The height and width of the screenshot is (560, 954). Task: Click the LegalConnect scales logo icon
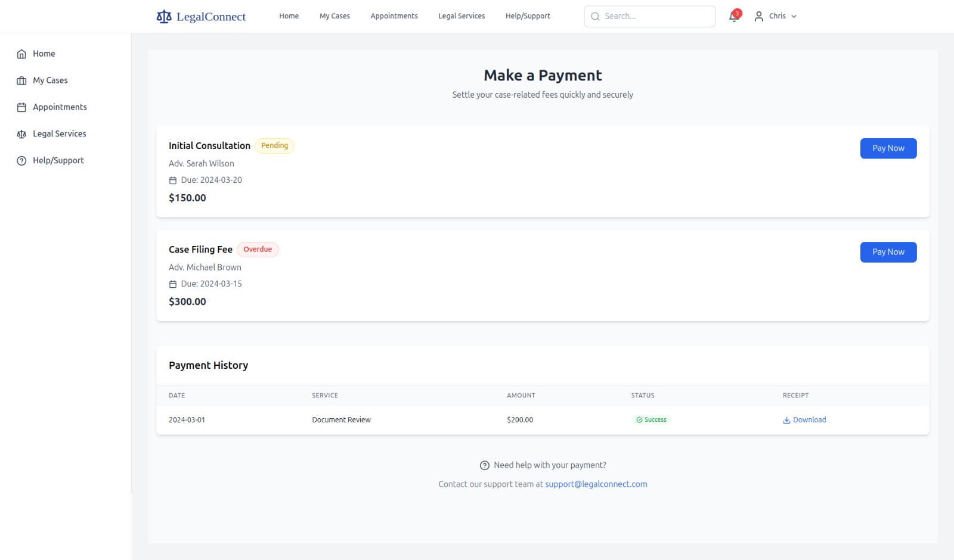point(164,17)
